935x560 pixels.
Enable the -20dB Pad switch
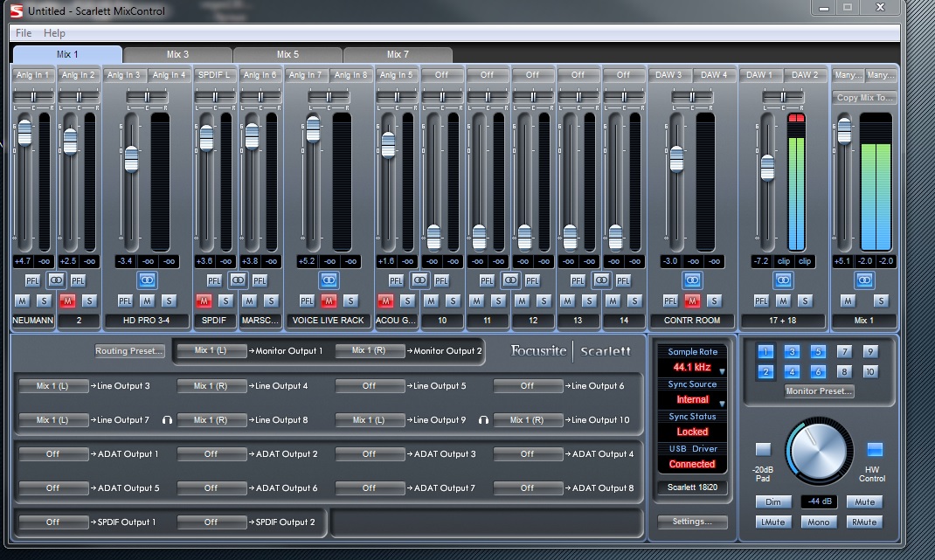[x=763, y=450]
